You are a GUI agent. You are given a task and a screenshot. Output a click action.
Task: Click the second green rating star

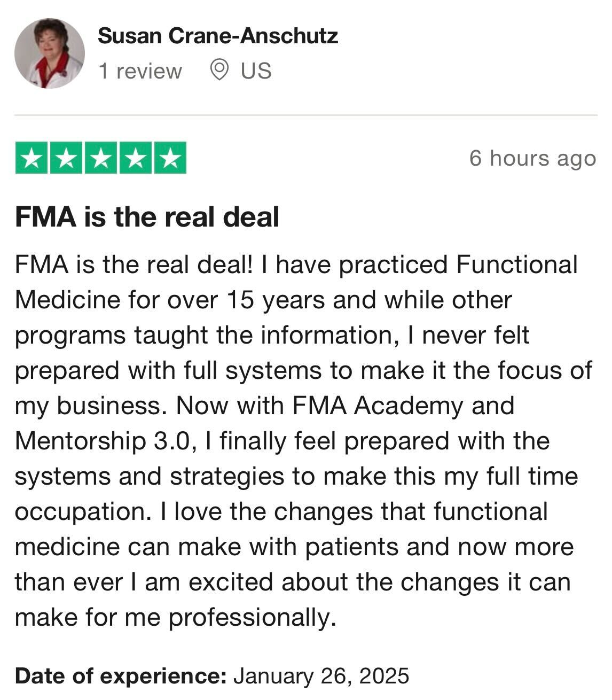point(66,158)
